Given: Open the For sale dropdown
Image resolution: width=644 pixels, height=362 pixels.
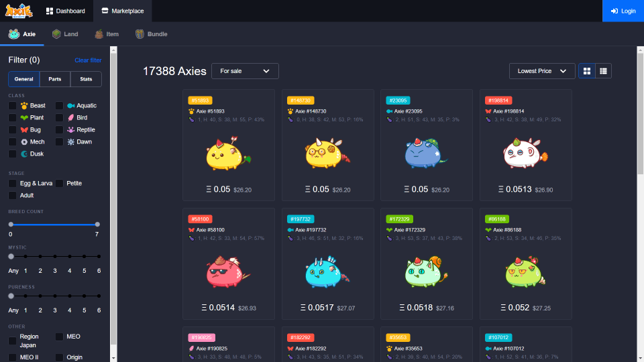Looking at the screenshot, I should 245,71.
